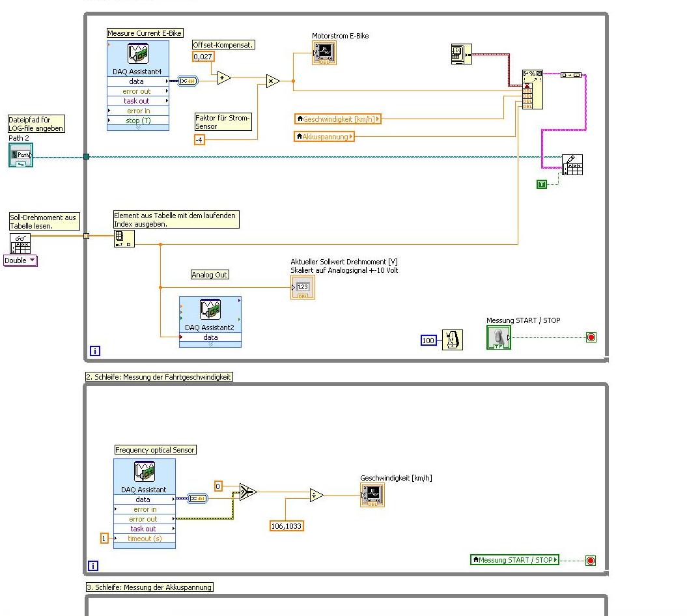Click the 2. Schleife Fahrtgeschwindigkeit label
Viewport: 687px width, 616px height.
click(159, 377)
